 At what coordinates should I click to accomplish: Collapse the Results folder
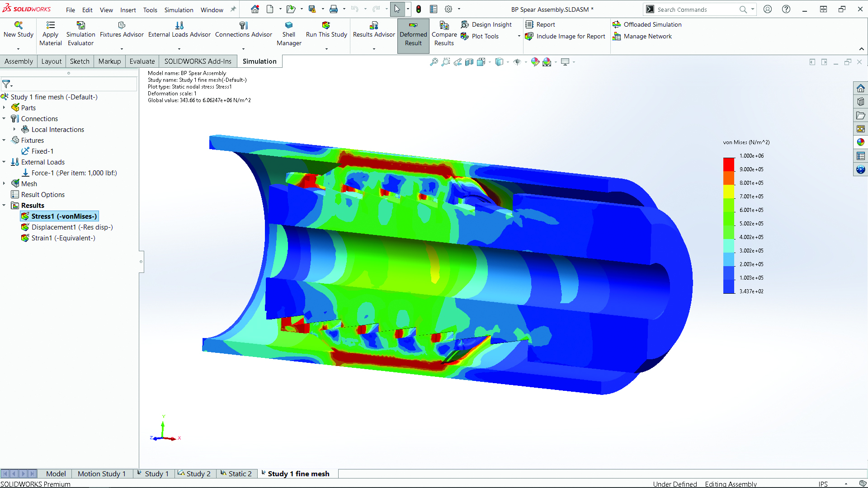(4, 205)
